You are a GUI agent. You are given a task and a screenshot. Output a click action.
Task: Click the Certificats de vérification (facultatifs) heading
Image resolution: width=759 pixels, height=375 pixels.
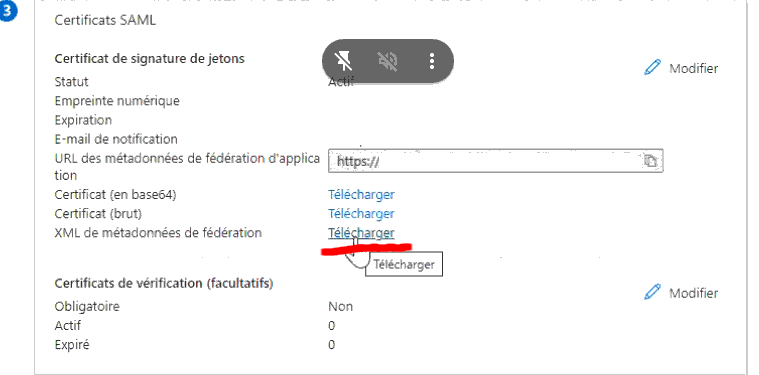click(x=164, y=283)
